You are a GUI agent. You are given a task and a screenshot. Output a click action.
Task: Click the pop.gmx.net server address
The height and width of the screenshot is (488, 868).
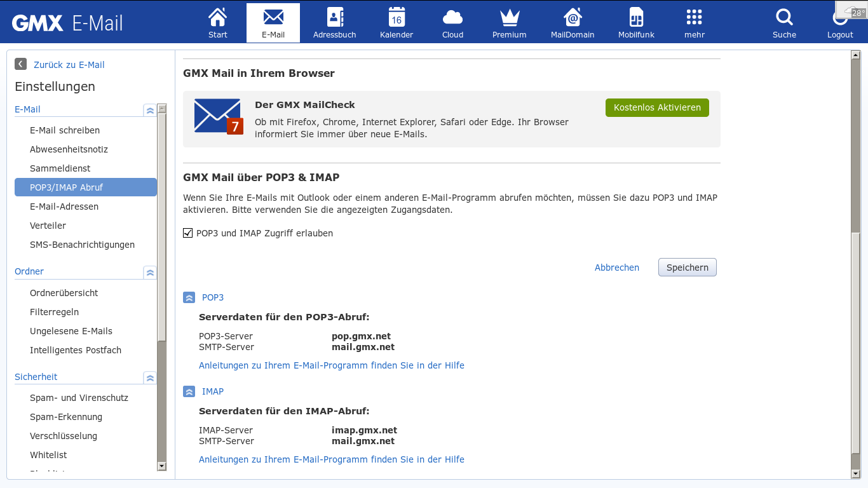pos(361,336)
